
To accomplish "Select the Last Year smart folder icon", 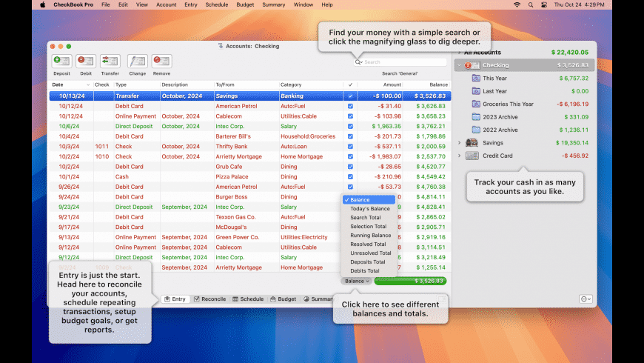I will tap(476, 91).
